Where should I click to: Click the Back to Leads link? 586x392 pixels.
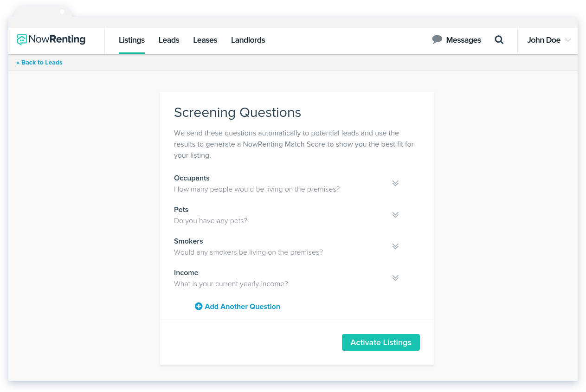click(39, 63)
